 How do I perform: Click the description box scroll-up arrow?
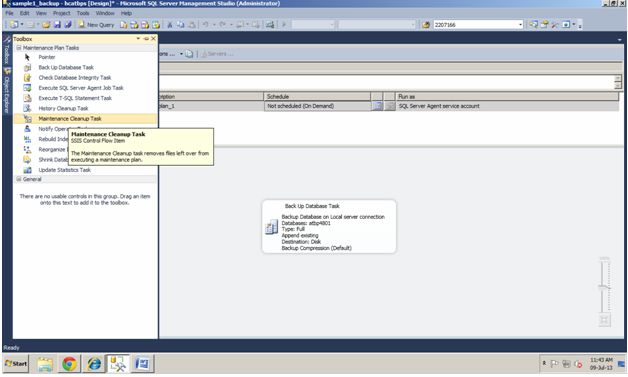click(618, 78)
